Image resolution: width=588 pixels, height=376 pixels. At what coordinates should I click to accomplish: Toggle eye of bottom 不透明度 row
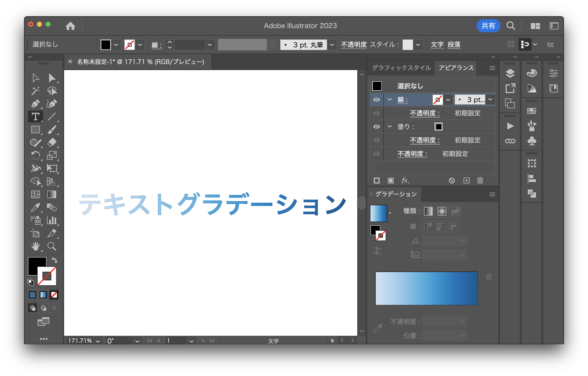click(x=377, y=154)
